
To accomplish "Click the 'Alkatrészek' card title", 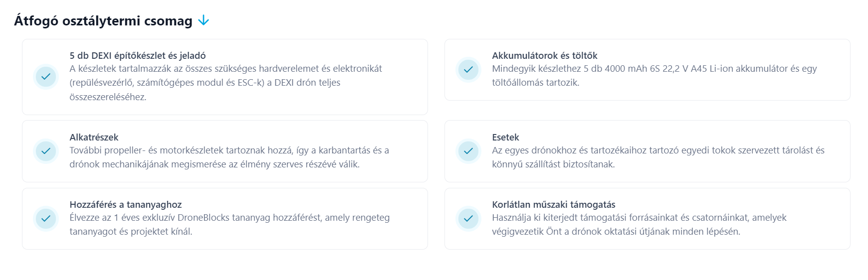I will (x=94, y=138).
